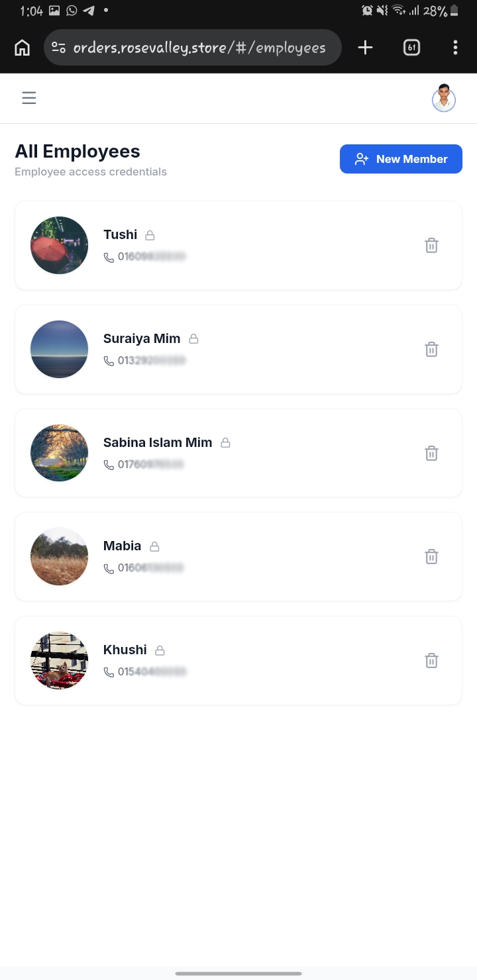The image size is (477, 980).
Task: Click lock icon next to Tushi
Action: click(150, 235)
